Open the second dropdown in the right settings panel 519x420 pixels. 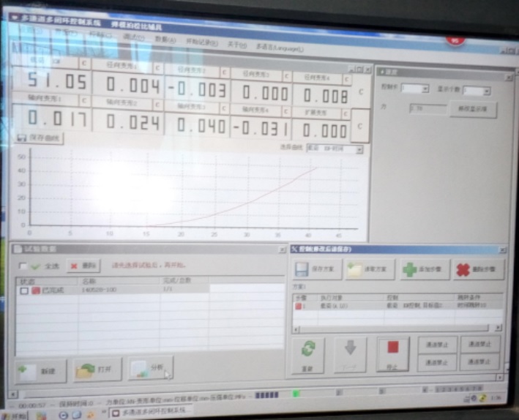476,91
